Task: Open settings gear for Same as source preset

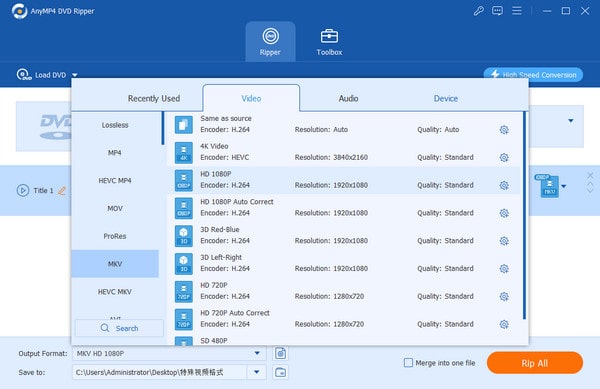Action: click(504, 130)
